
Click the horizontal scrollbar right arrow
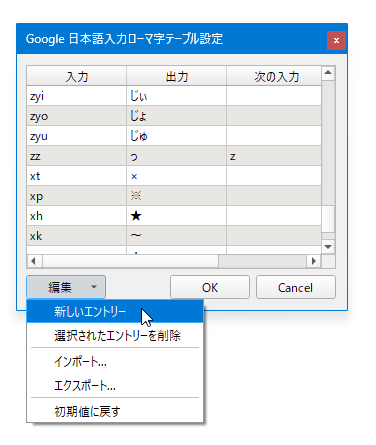[x=313, y=261]
